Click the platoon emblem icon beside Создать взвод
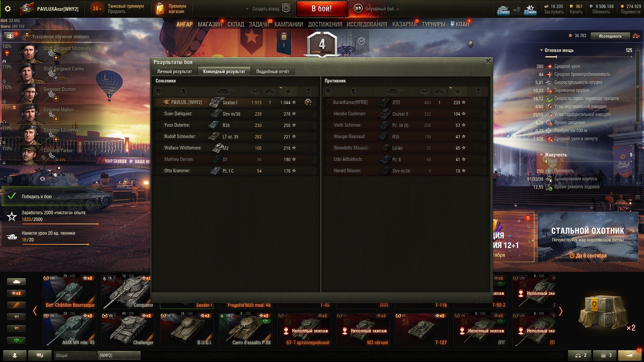The height and width of the screenshot is (362, 644). click(286, 8)
